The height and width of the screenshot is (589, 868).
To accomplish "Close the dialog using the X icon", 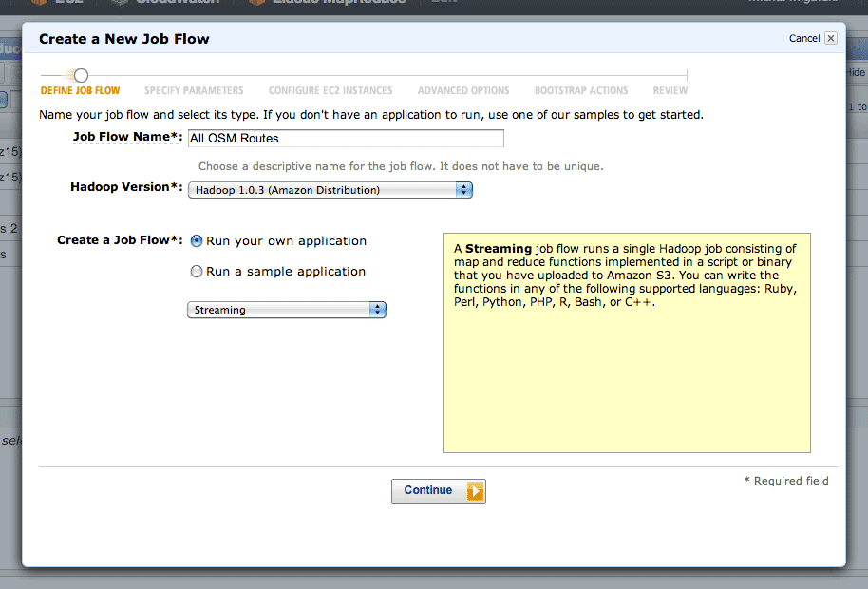I will 830,38.
